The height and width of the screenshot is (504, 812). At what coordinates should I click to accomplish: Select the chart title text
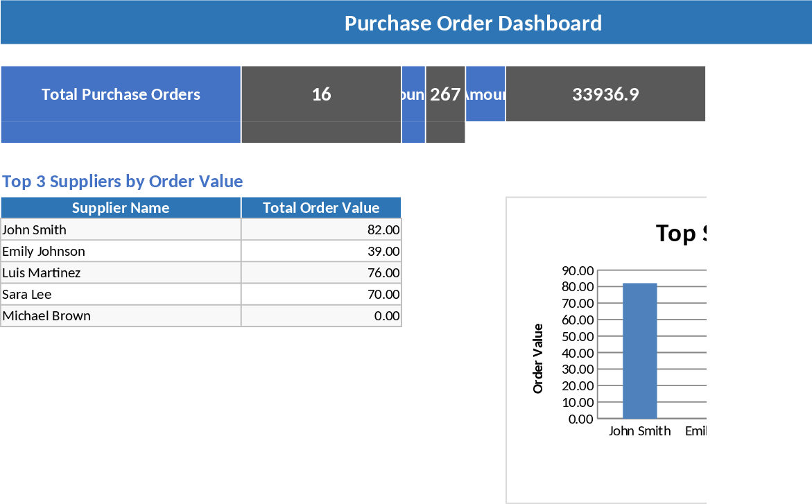coord(680,234)
